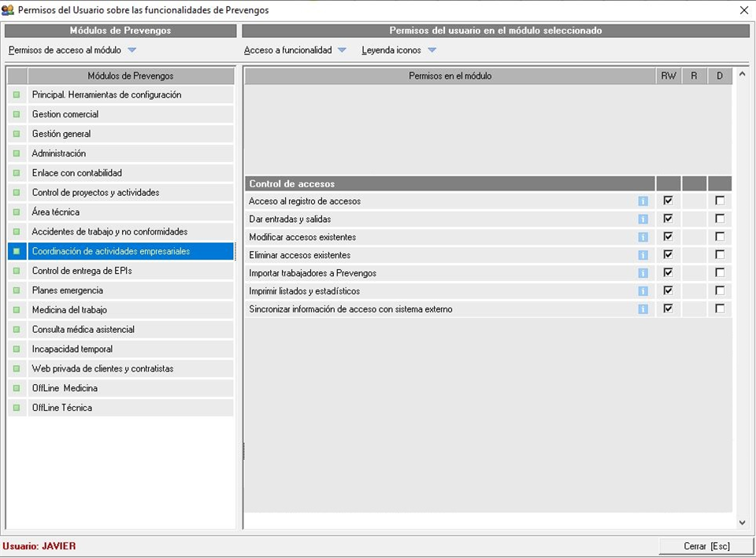This screenshot has height=558, width=756.
Task: Click green status icon beside Medicina del trabajo
Action: coord(17,310)
